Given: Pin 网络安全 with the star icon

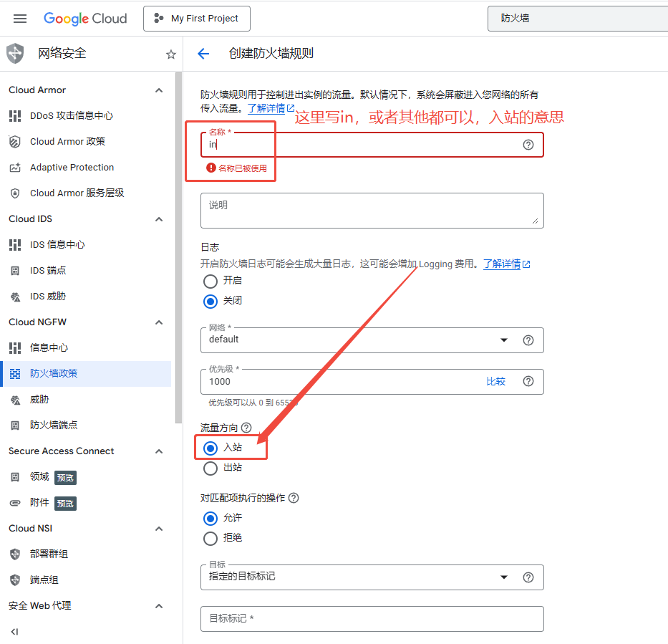Looking at the screenshot, I should click(171, 54).
